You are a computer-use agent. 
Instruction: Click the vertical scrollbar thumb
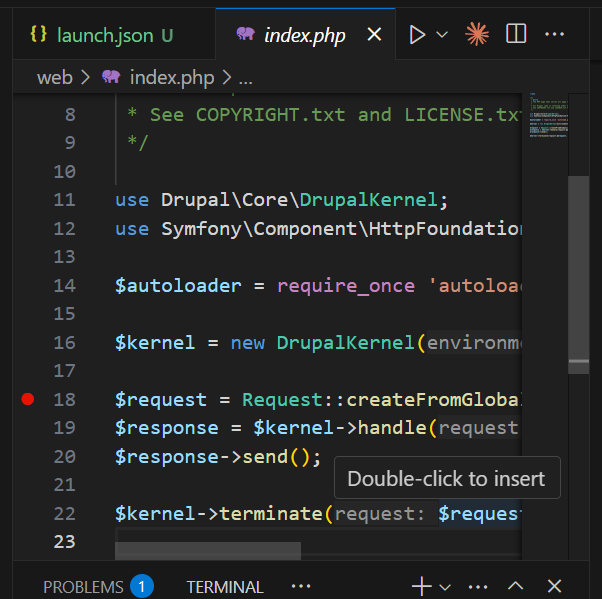click(578, 275)
